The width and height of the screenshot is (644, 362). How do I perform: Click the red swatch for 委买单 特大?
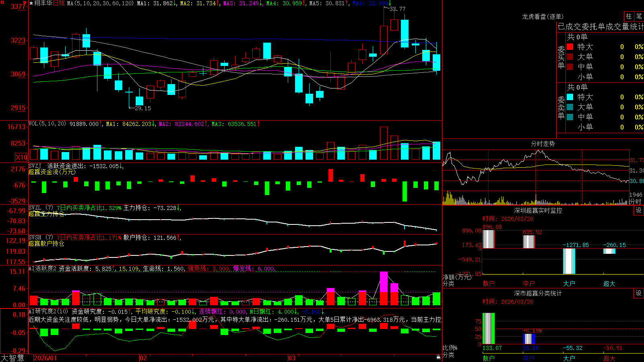570,47
